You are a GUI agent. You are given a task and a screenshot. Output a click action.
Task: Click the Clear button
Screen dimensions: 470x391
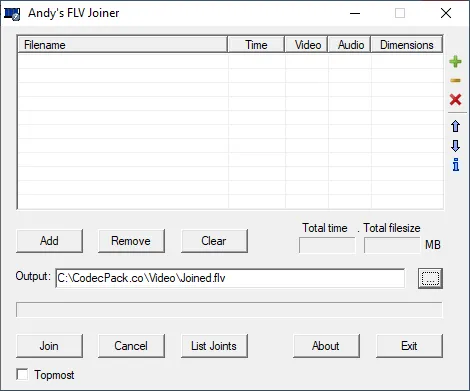point(214,241)
